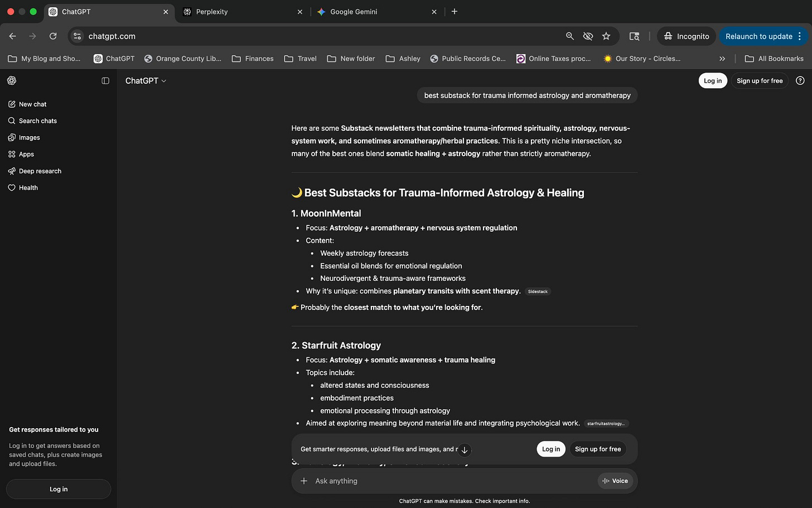This screenshot has width=812, height=508.
Task: Click the user prompt message bubble
Action: [527, 95]
